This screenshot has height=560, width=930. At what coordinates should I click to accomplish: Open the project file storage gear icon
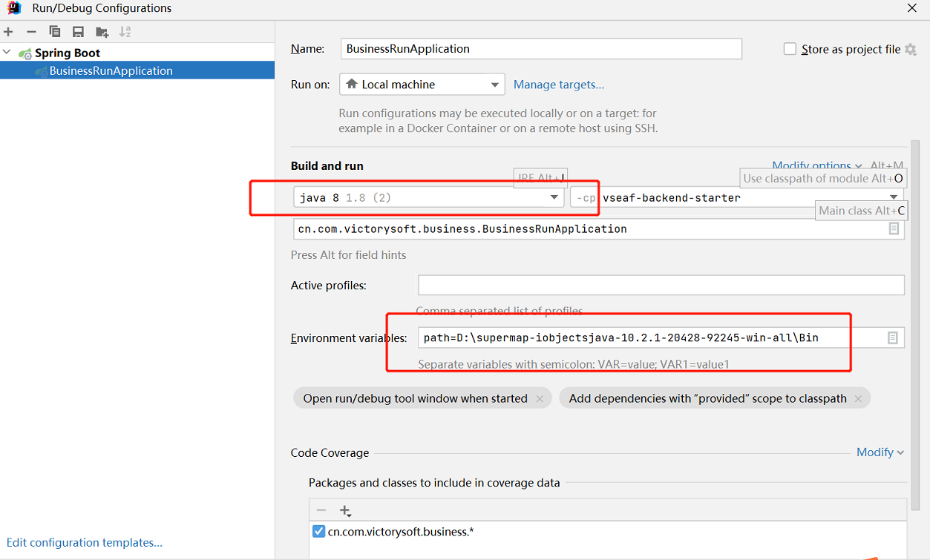(x=911, y=50)
